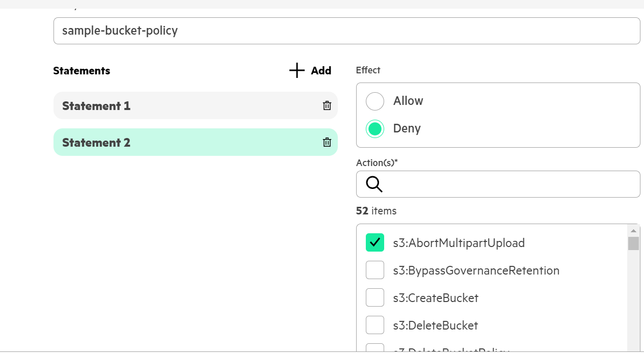Check the s3:BypassGovernanceRetention checkbox
Viewport: 644px width, 355px height.
coord(375,270)
